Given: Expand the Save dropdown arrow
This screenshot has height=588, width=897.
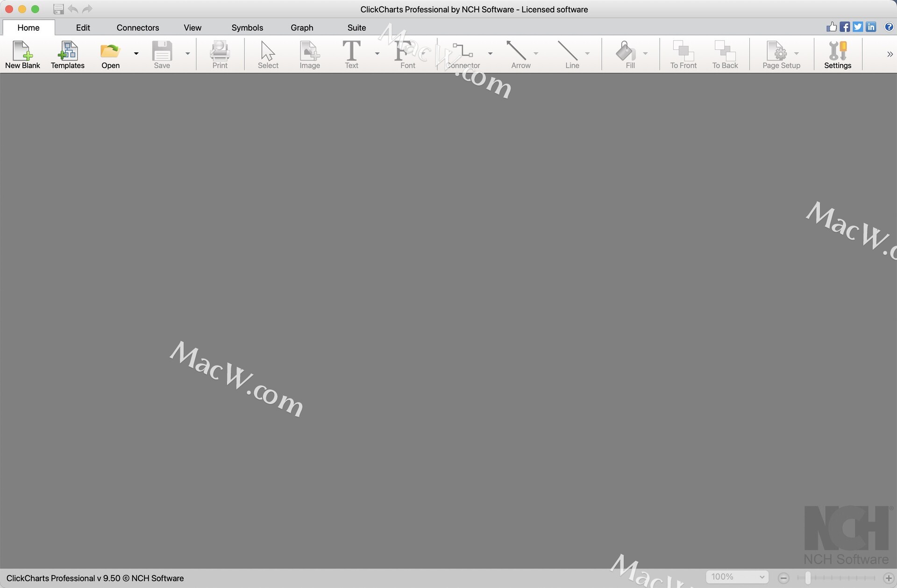Looking at the screenshot, I should [187, 54].
